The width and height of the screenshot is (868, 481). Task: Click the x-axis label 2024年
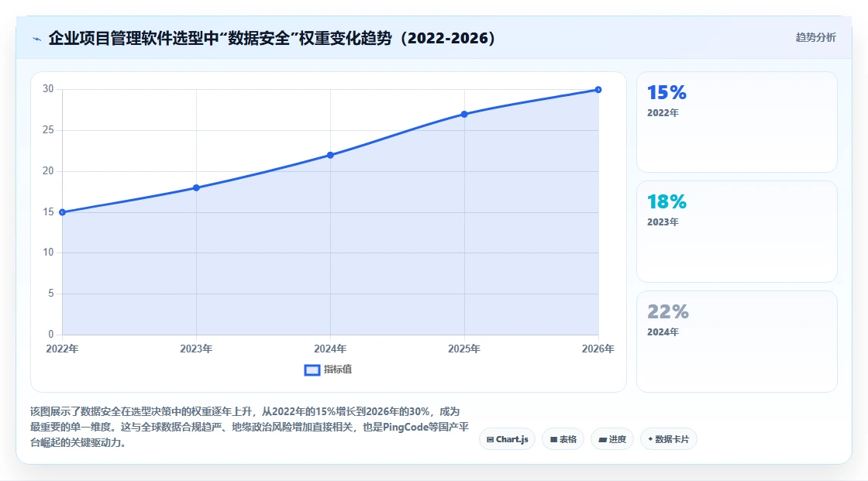pyautogui.click(x=330, y=349)
